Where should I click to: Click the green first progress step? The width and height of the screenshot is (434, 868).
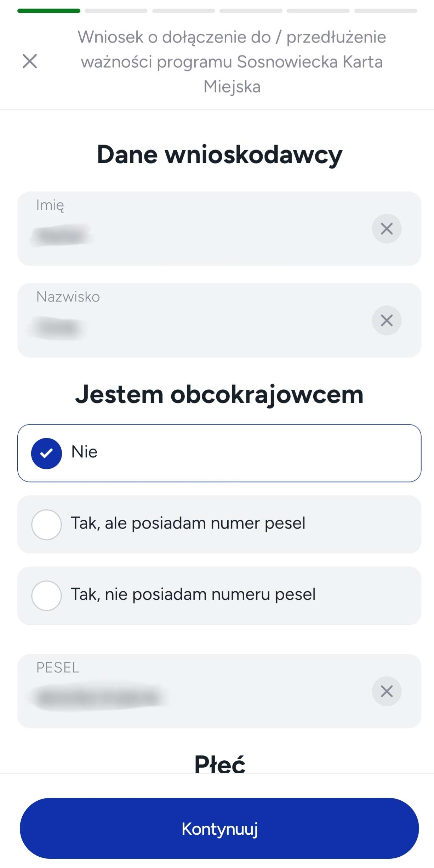(x=49, y=11)
